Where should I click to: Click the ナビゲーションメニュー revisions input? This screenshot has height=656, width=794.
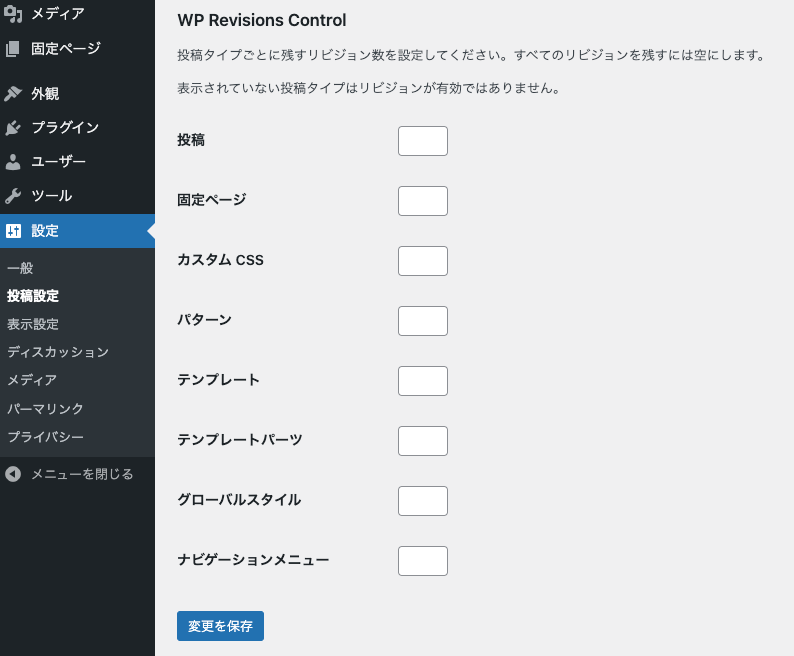point(422,561)
